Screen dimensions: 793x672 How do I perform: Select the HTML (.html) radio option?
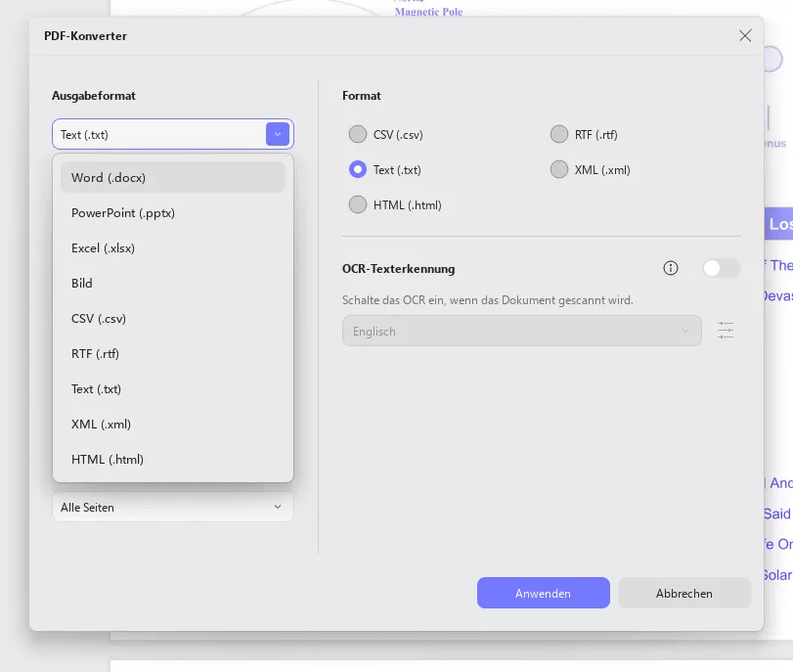tap(358, 205)
